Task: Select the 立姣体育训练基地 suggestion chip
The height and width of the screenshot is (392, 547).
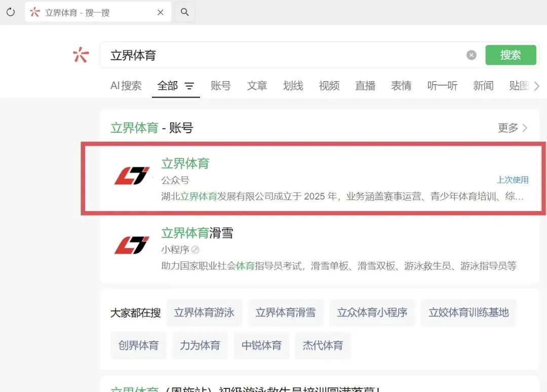Action: tap(468, 312)
